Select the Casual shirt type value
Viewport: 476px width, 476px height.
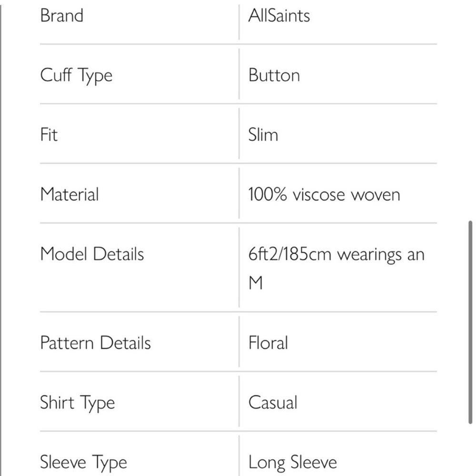click(x=273, y=403)
